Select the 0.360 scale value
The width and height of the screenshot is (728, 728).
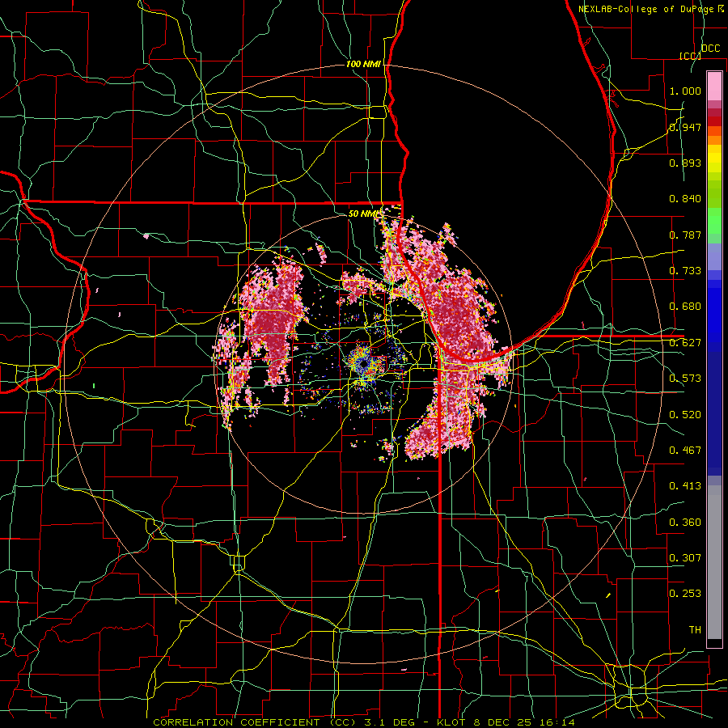coord(685,522)
